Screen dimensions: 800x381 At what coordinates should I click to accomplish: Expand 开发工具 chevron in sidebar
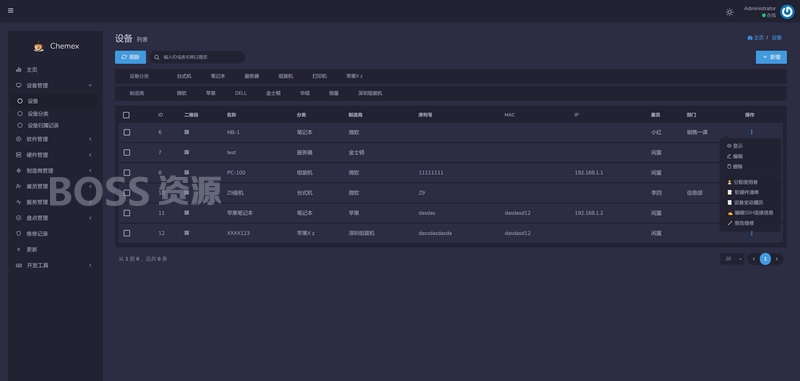click(90, 265)
